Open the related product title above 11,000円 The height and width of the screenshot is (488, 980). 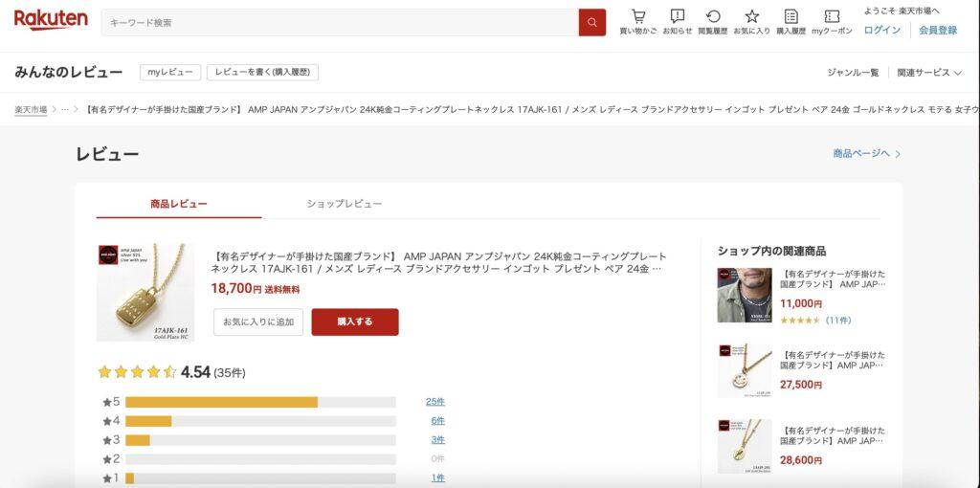pos(834,279)
